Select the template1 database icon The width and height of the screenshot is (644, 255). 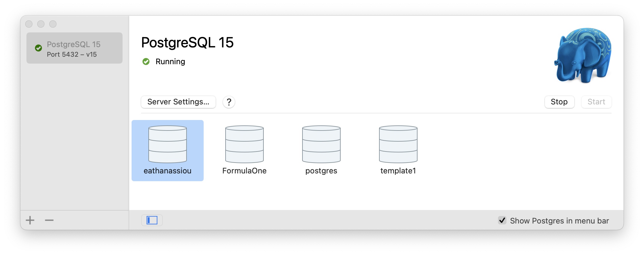(398, 144)
